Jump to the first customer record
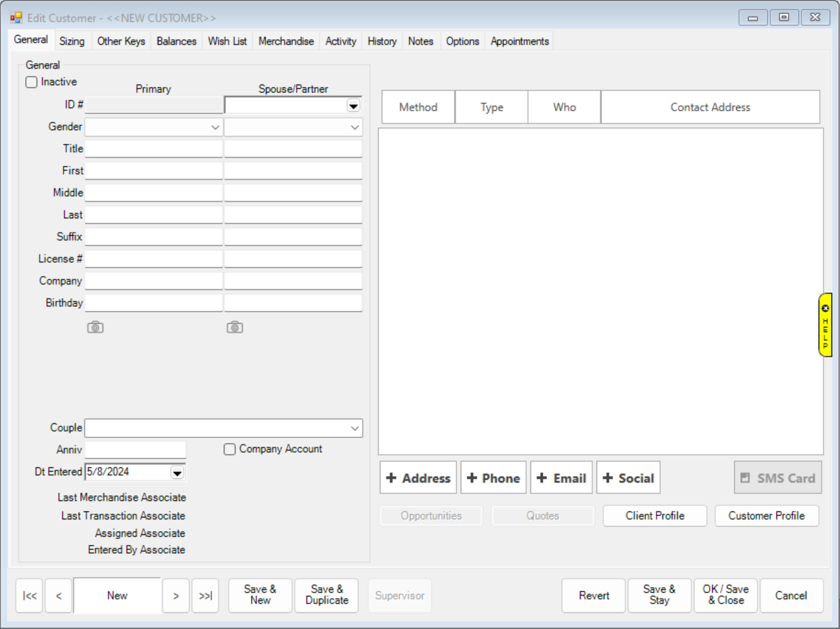 29,595
